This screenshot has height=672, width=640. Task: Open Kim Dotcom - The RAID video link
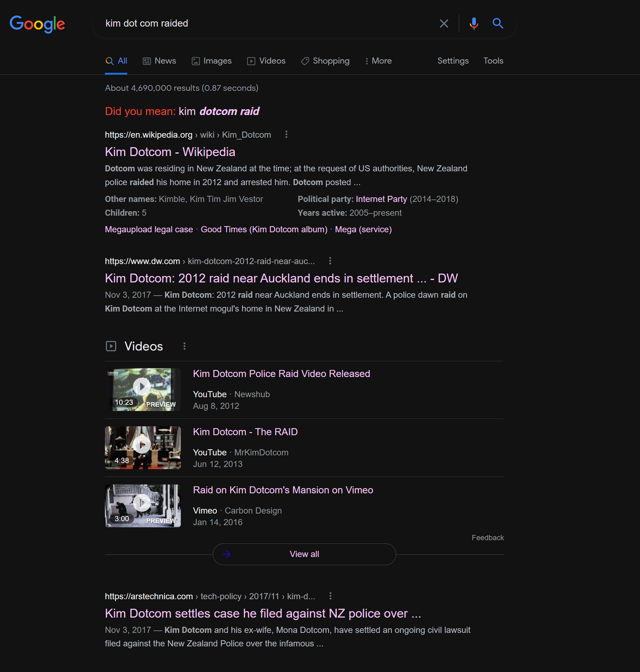[x=245, y=432]
